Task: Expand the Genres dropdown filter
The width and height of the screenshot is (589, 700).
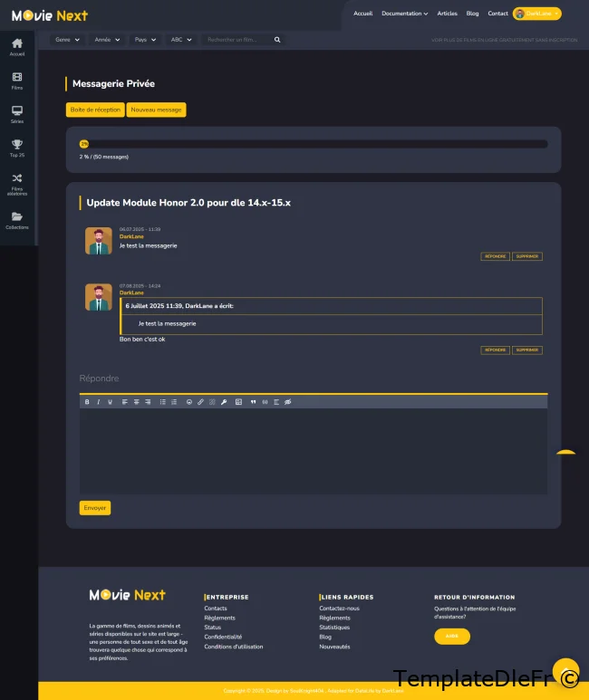Action: click(x=67, y=40)
